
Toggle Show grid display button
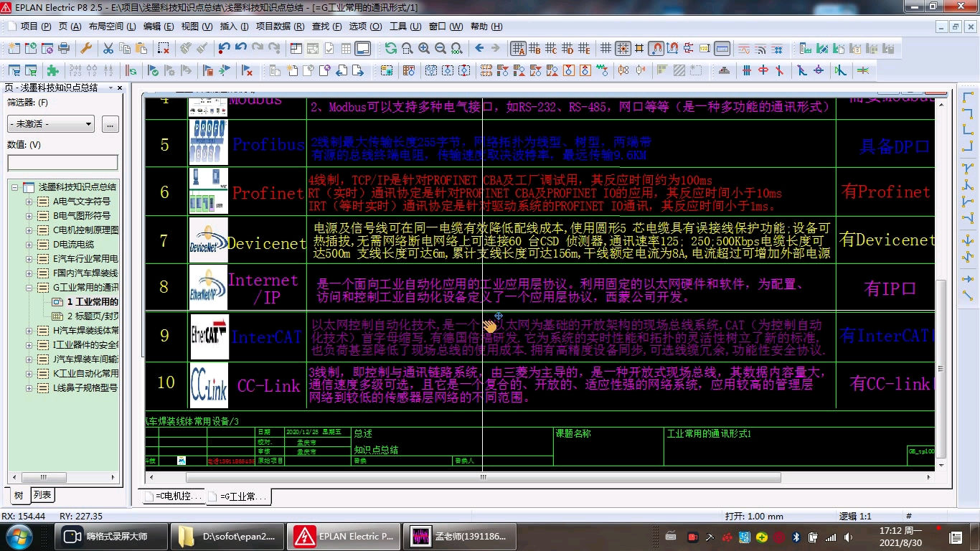tap(606, 49)
